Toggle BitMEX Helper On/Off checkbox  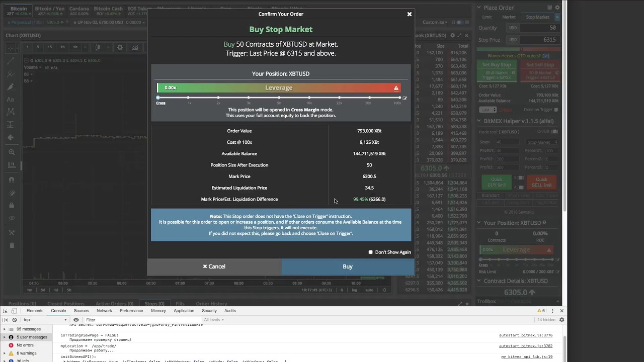(554, 132)
